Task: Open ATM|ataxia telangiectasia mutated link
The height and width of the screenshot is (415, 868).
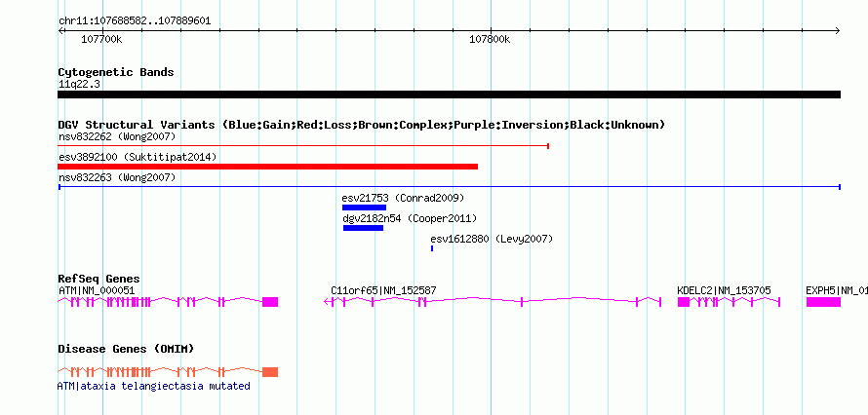Action: (154, 386)
